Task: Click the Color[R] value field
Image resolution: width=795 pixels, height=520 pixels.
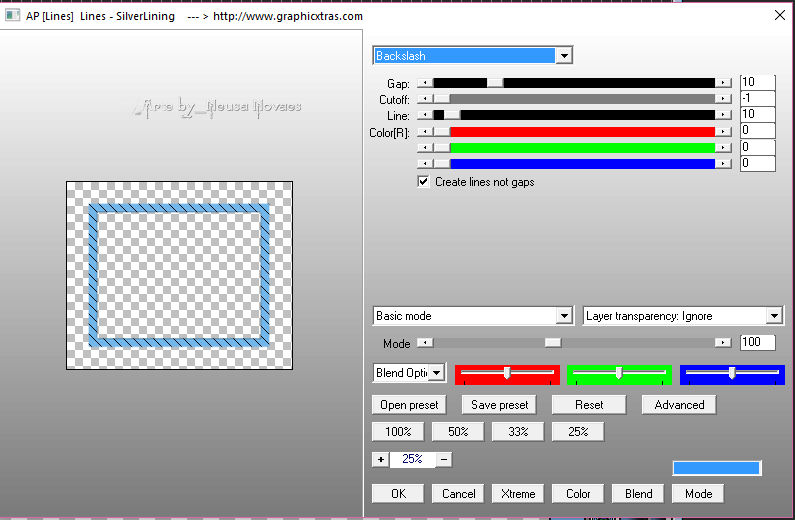Action: pyautogui.click(x=757, y=130)
